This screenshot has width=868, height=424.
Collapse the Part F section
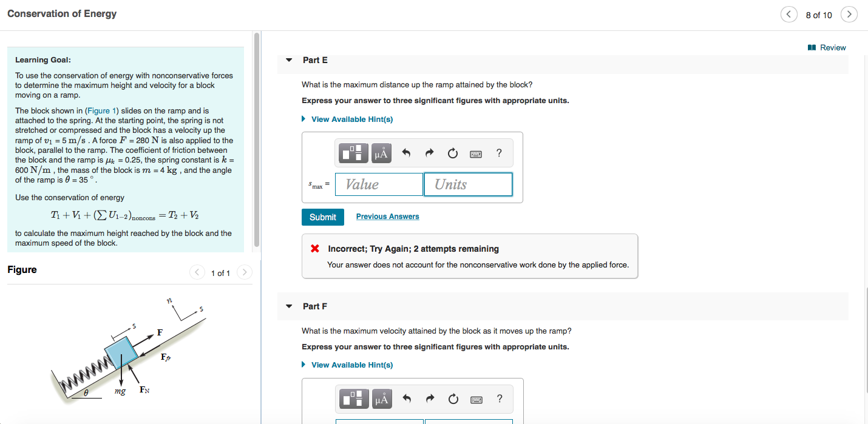289,306
